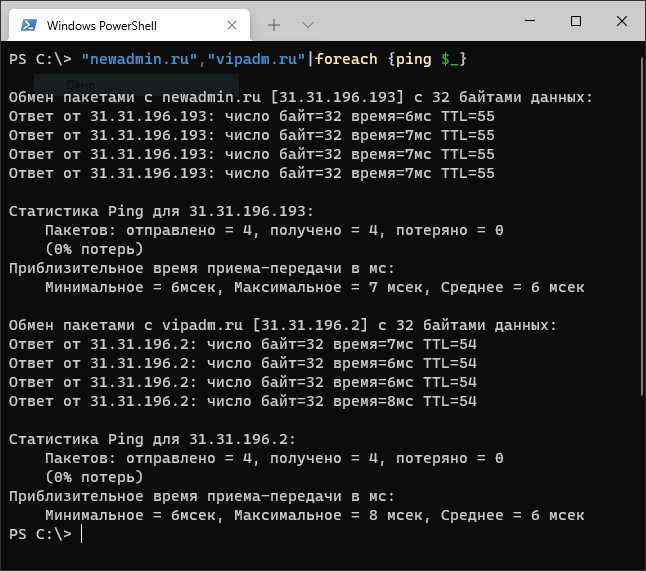Click first reply "время=7мс TTL=54"
The width and height of the screenshot is (646, 571).
[405, 344]
